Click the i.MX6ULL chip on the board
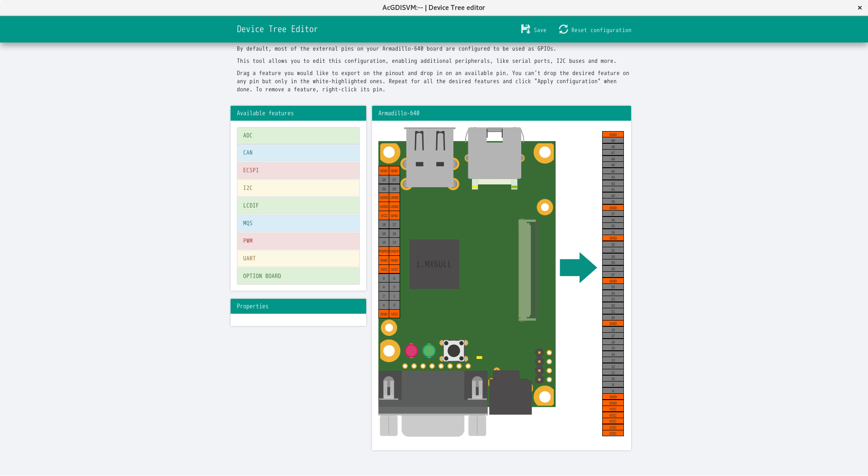868x476 pixels. pos(434,264)
